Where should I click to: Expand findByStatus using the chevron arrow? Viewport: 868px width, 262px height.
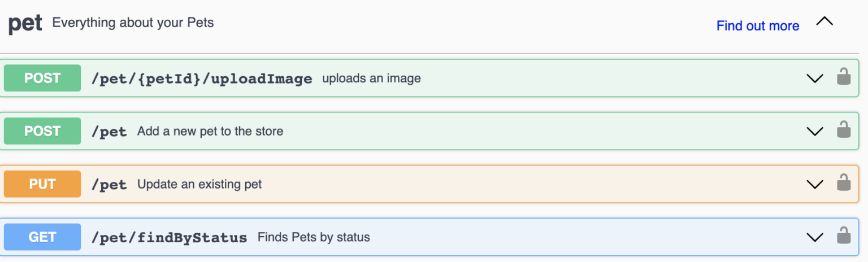click(815, 238)
